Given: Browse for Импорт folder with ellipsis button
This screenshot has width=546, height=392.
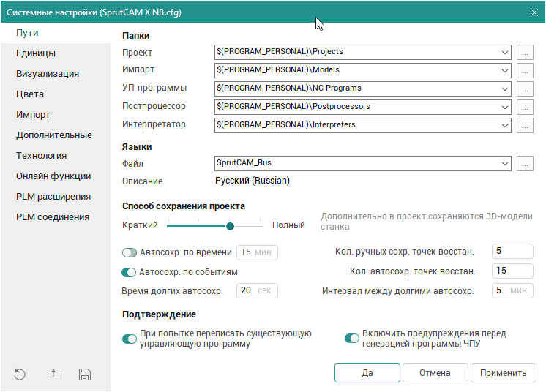Looking at the screenshot, I should 525,70.
